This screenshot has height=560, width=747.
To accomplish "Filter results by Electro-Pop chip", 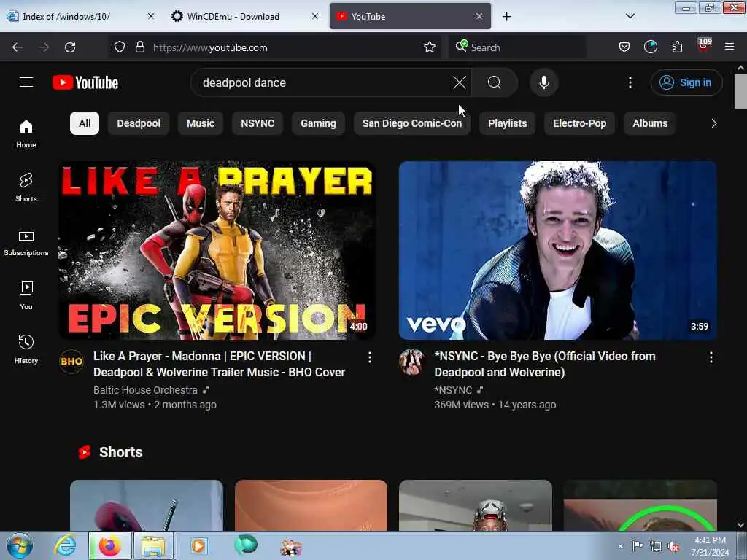I will click(x=580, y=123).
